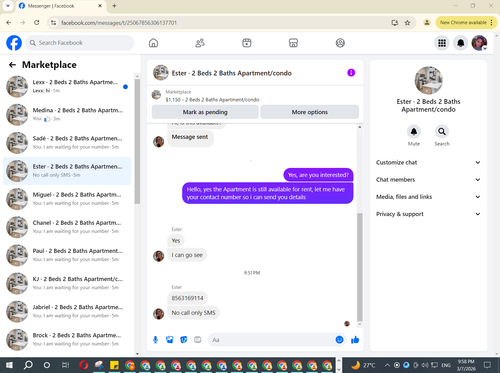The image size is (500, 373).
Task: Click the 'Yes, are you interested?' message bubble
Action: 318,175
